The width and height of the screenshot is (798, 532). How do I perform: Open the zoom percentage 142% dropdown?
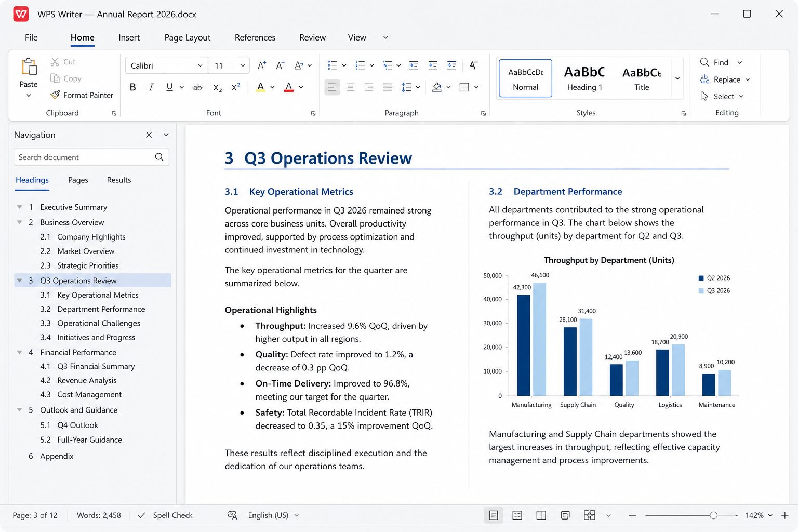(770, 515)
